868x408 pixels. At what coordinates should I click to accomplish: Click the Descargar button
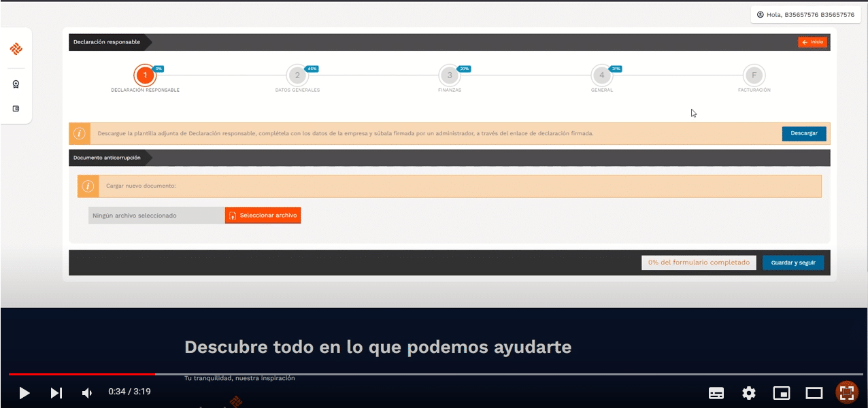(x=804, y=133)
